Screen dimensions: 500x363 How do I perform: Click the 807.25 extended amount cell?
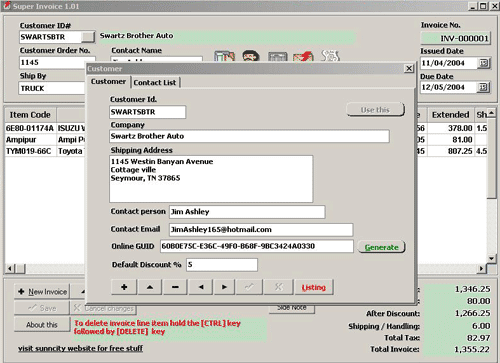pos(451,151)
